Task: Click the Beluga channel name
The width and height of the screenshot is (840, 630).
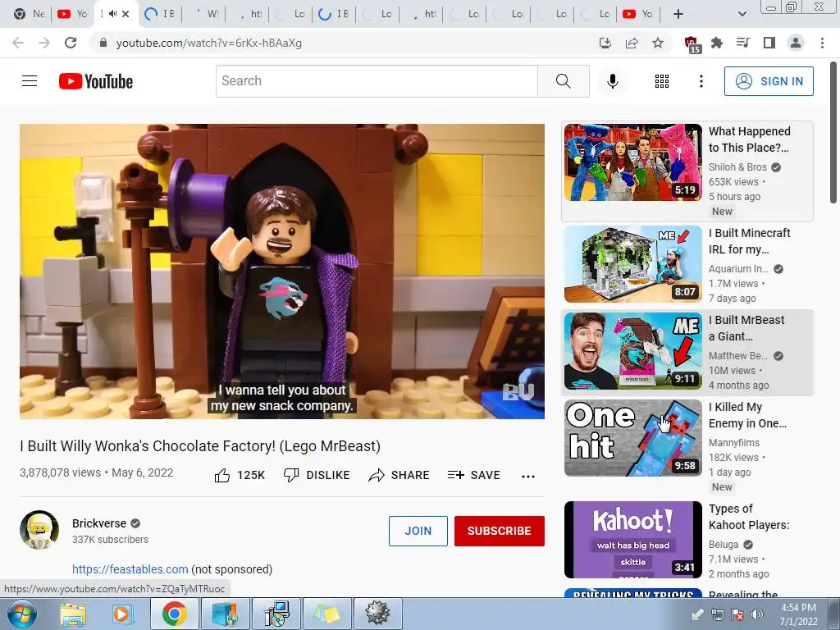Action: 724,545
